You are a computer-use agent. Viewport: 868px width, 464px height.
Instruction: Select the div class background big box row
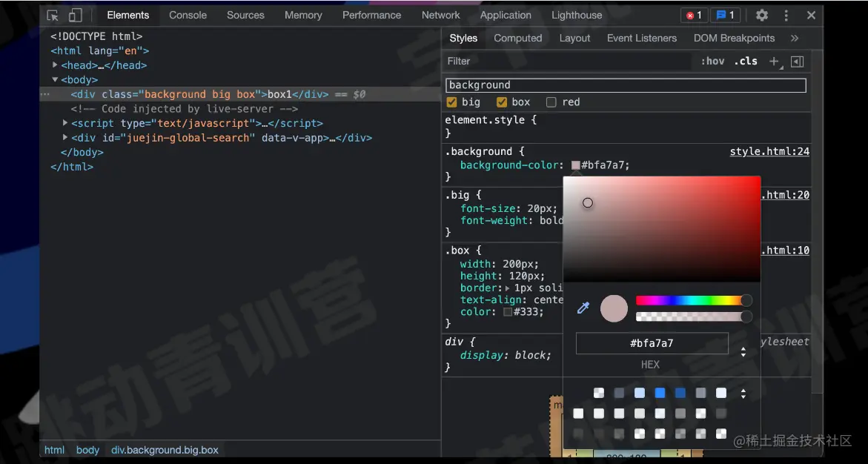pyautogui.click(x=240, y=94)
